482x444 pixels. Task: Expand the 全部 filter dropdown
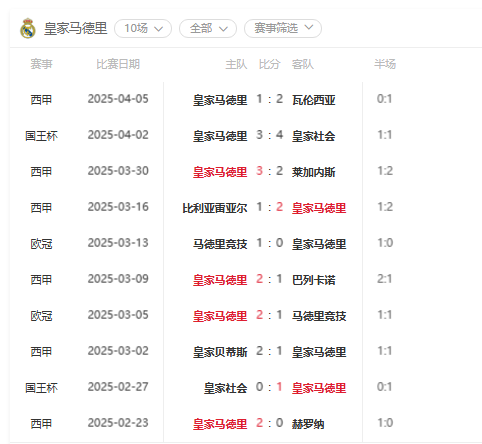pyautogui.click(x=208, y=28)
